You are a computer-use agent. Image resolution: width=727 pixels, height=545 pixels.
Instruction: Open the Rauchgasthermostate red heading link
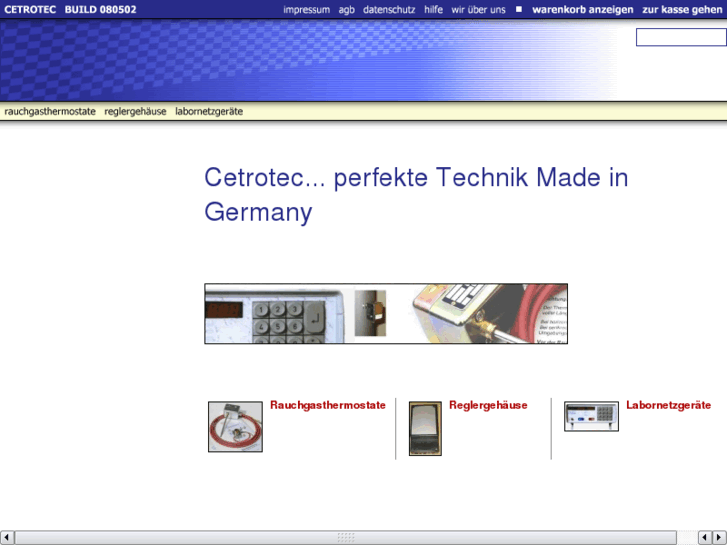tap(328, 405)
